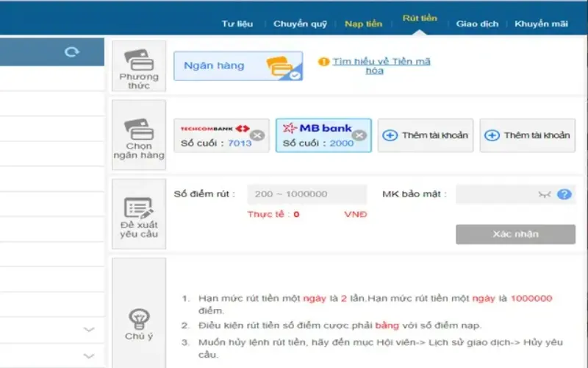Focus the MK bảo mật password field
The height and width of the screenshot is (368, 588).
[515, 194]
